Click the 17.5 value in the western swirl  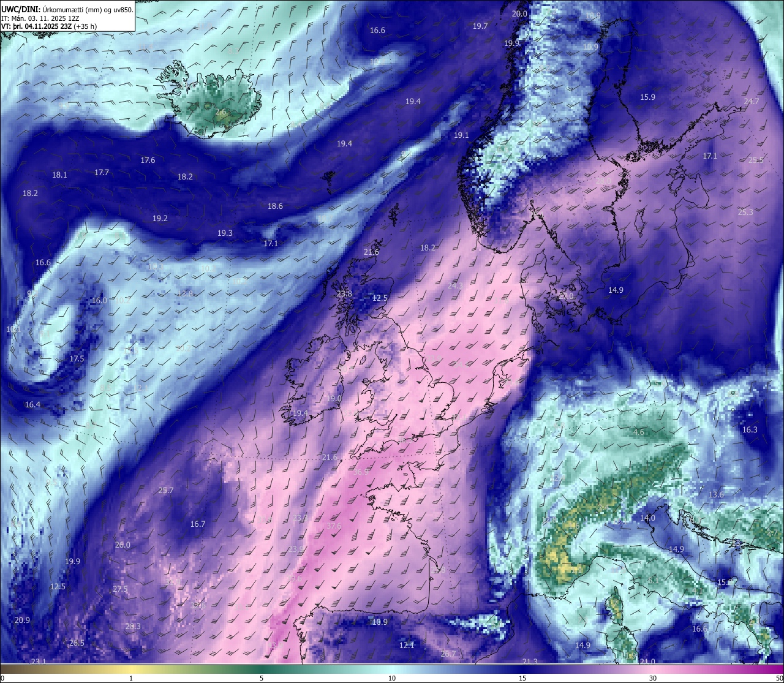(77, 358)
